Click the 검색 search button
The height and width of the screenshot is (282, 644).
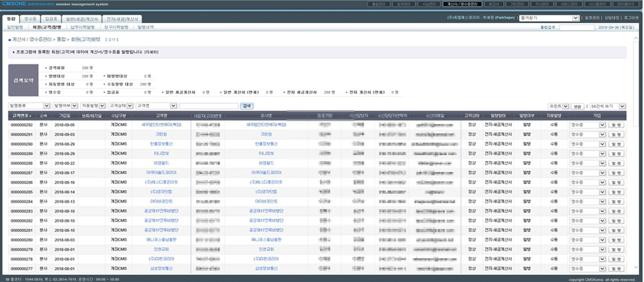pyautogui.click(x=246, y=106)
